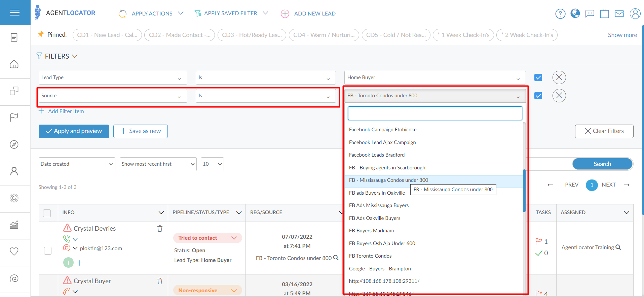Open the Source field dropdown
Screen dimensions: 644x297
point(113,96)
